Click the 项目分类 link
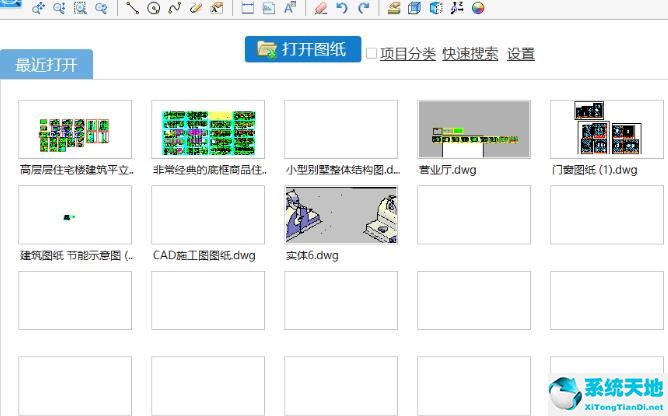Screen dimensions: 668x416 click(x=408, y=54)
